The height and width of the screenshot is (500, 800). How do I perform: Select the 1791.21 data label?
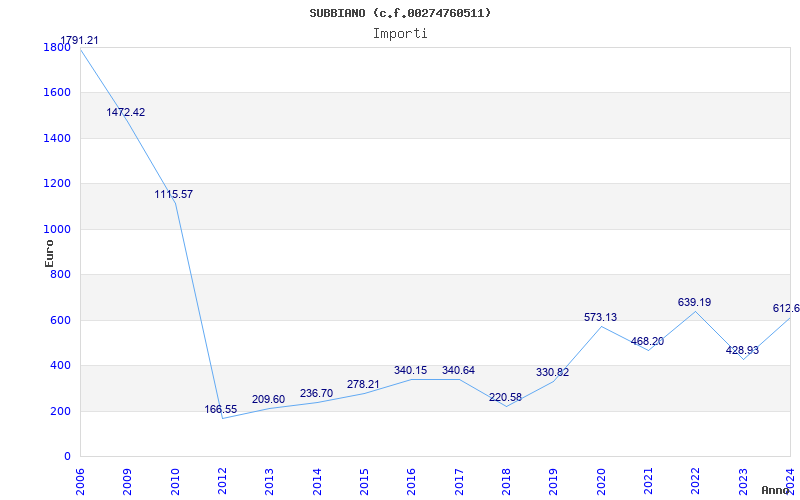click(79, 40)
